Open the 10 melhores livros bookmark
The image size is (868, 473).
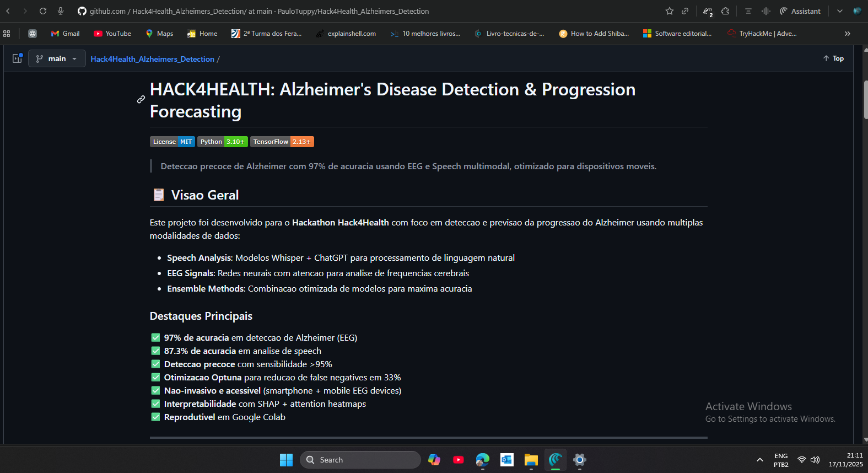(425, 34)
